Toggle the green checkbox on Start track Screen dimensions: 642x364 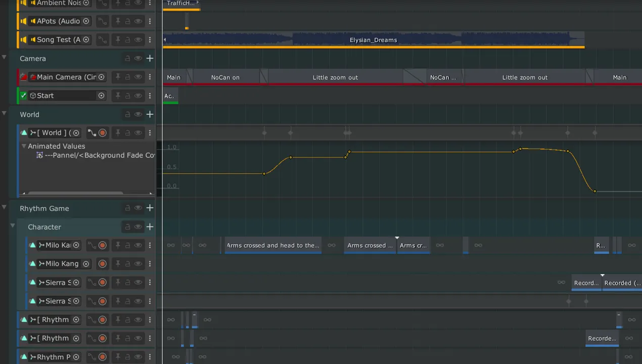pyautogui.click(x=23, y=96)
